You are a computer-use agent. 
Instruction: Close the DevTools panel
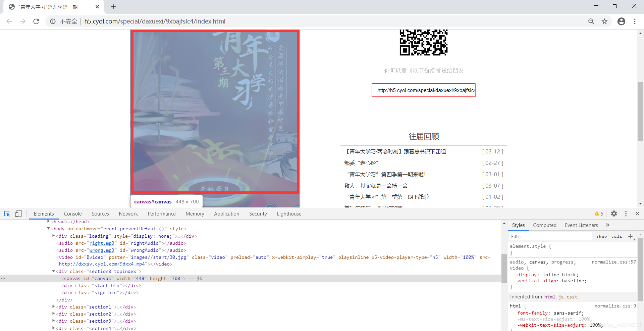[x=638, y=214]
